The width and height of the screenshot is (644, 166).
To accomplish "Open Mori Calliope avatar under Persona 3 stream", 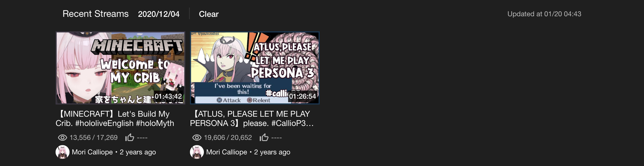I will (x=197, y=152).
